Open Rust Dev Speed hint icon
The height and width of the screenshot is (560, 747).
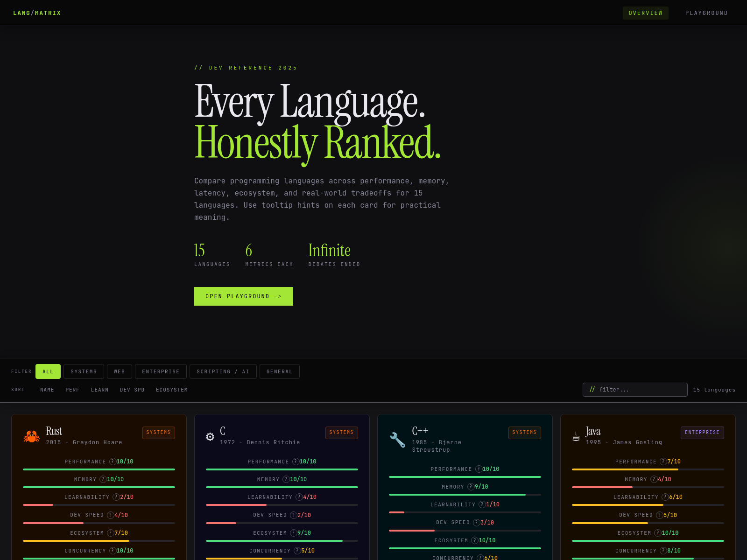(x=110, y=515)
